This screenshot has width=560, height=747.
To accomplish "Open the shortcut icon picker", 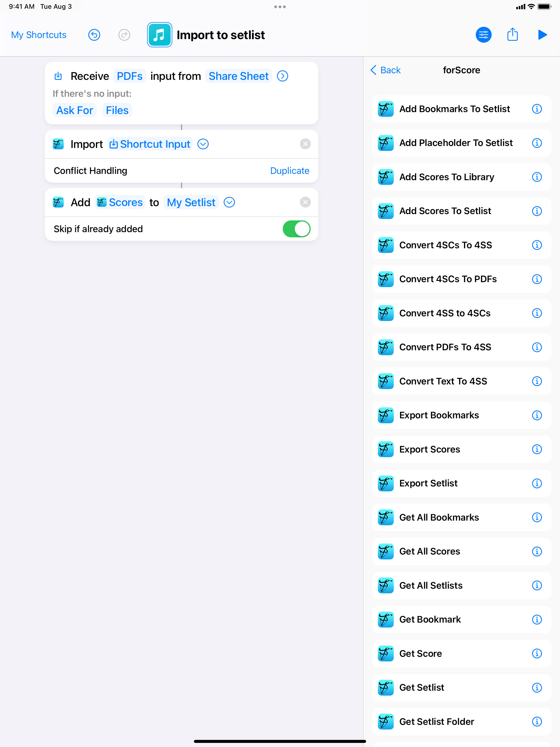I will pos(159,35).
